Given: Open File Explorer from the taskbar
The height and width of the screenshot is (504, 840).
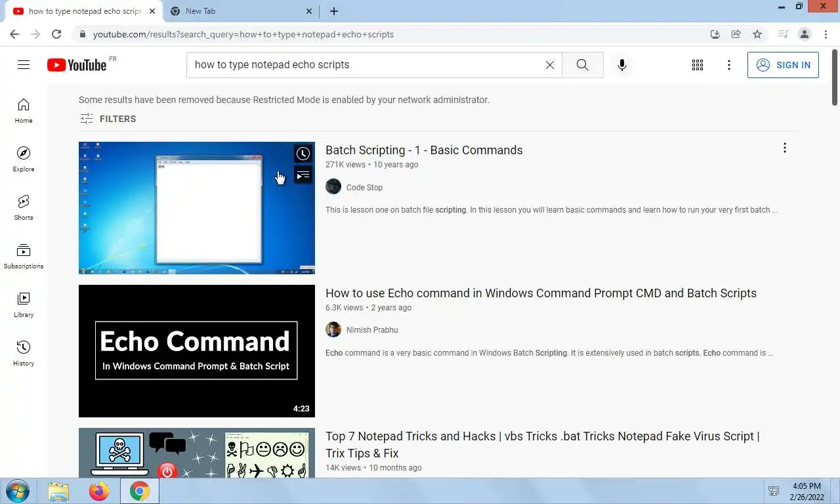Looking at the screenshot, I should point(58,491).
